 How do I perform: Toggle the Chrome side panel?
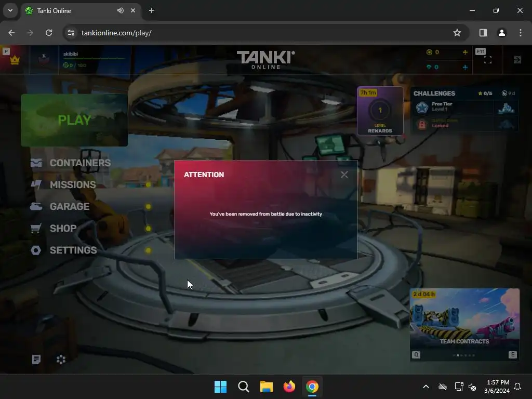483,33
